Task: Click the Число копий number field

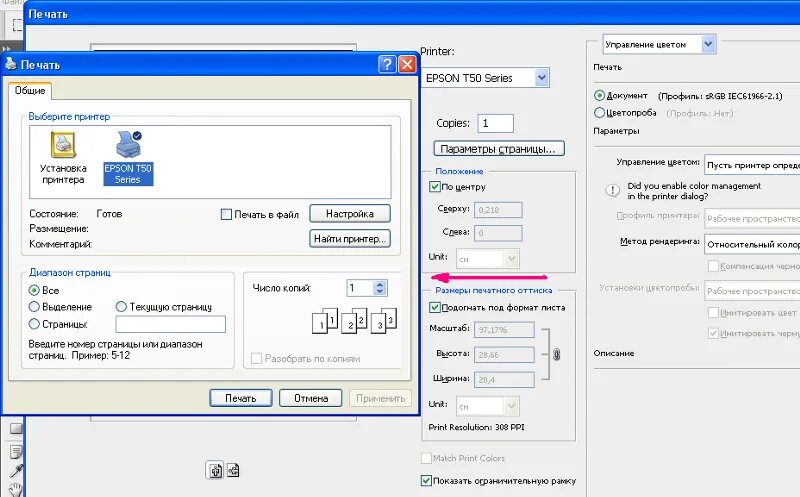Action: 360,288
